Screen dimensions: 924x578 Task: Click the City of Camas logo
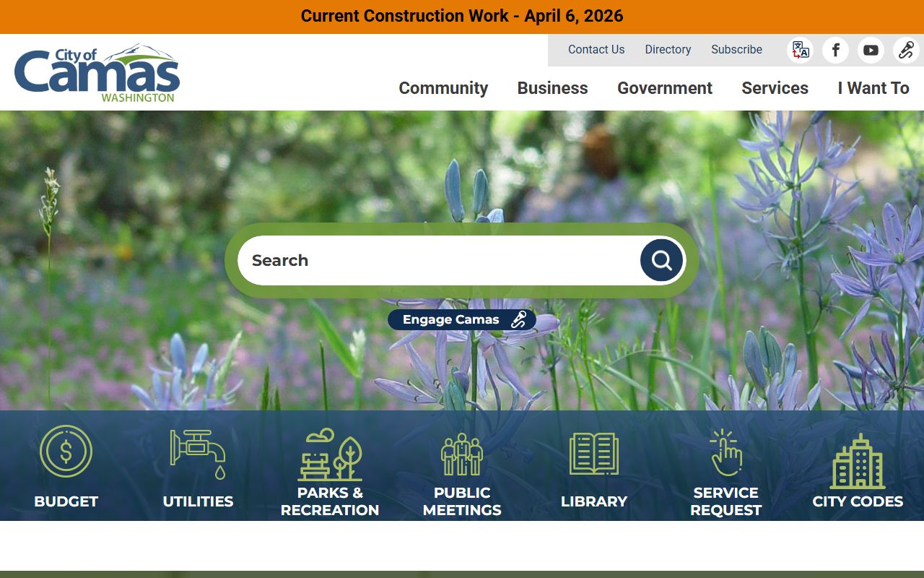click(x=97, y=72)
